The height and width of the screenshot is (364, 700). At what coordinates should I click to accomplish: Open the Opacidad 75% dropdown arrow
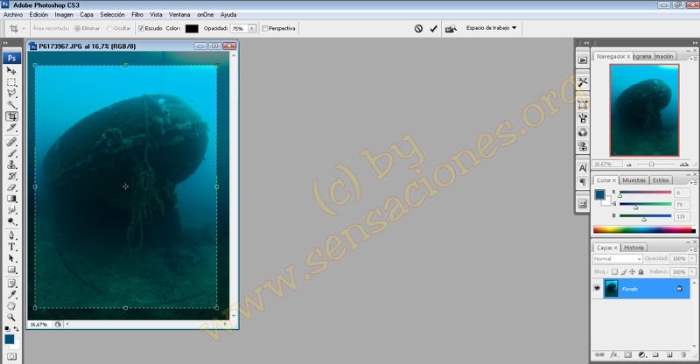coord(252,29)
